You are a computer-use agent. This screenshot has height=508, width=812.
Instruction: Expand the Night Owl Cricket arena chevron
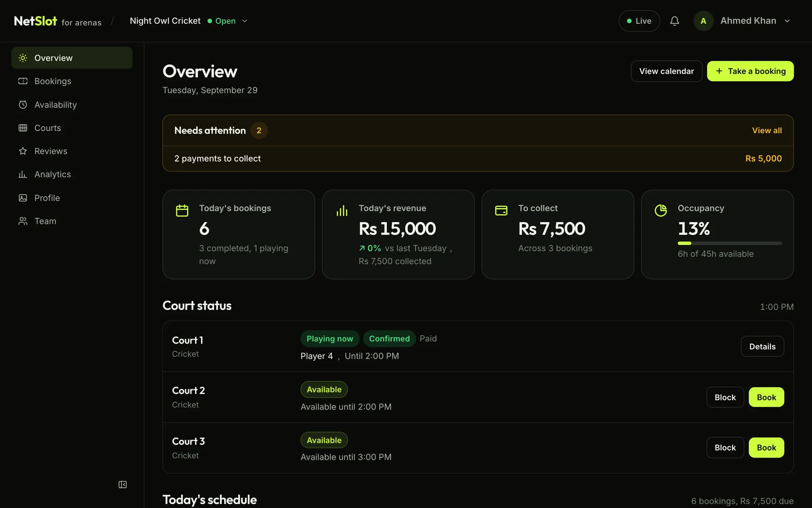point(245,21)
